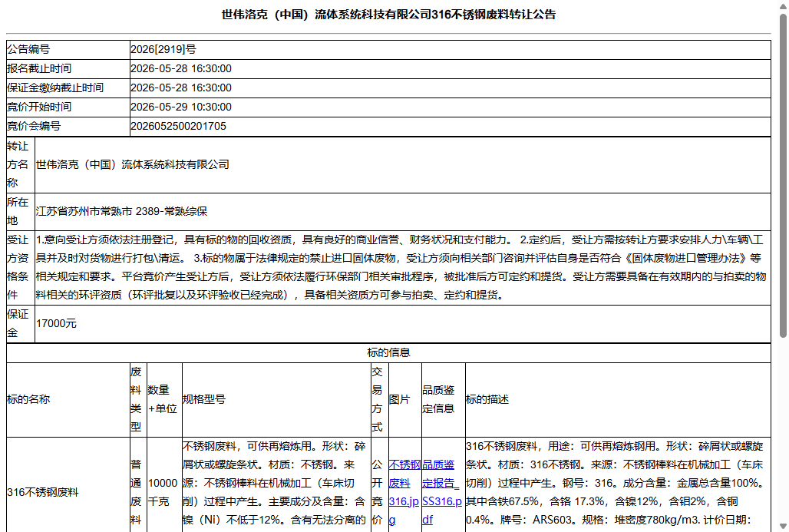Click the 废料类型 column header
This screenshot has height=532, width=789.
click(138, 400)
